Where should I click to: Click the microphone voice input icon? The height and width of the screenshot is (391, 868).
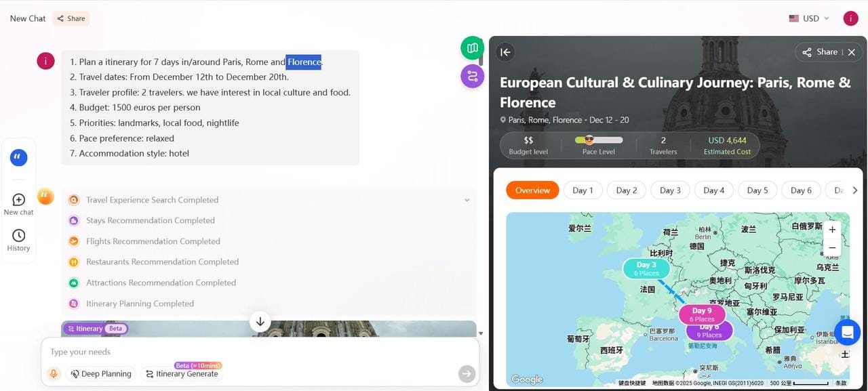click(53, 373)
